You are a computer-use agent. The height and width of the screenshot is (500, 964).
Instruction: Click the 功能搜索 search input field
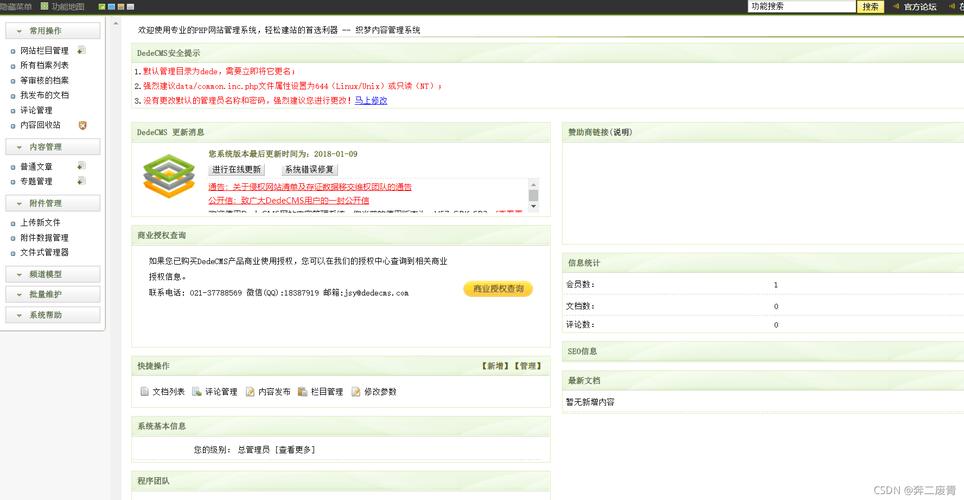802,6
